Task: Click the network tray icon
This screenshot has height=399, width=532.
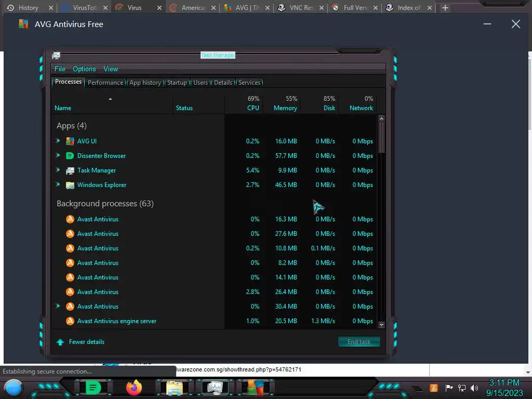Action: point(462,388)
